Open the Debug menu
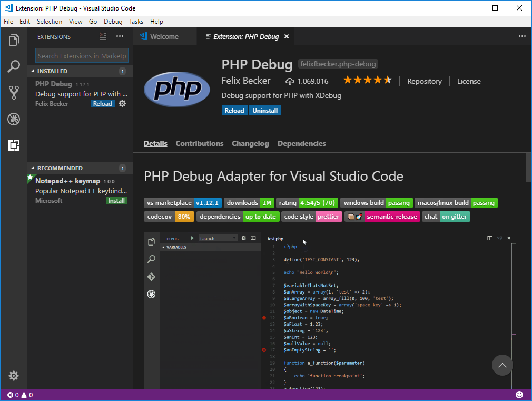The width and height of the screenshot is (532, 401). pos(113,22)
